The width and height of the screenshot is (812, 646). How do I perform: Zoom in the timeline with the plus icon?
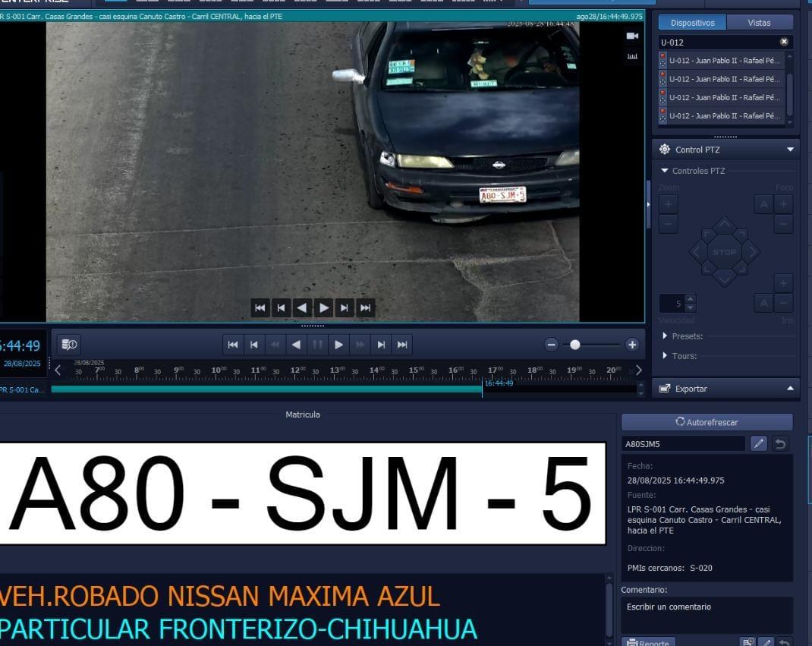[632, 345]
